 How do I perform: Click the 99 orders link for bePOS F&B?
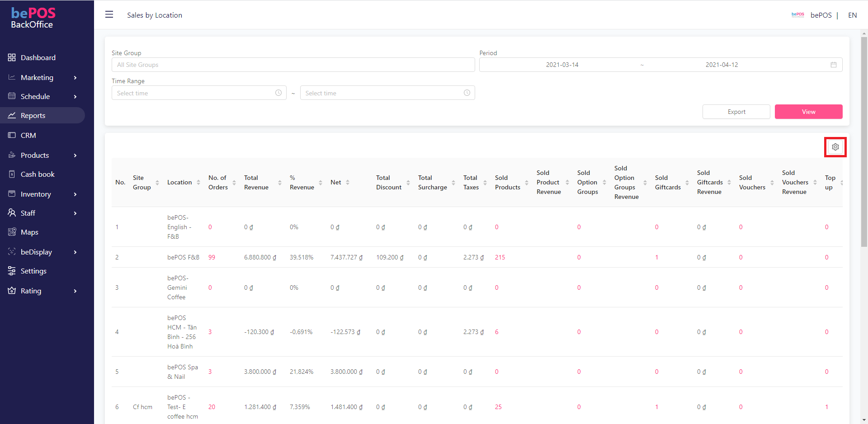[x=212, y=257]
